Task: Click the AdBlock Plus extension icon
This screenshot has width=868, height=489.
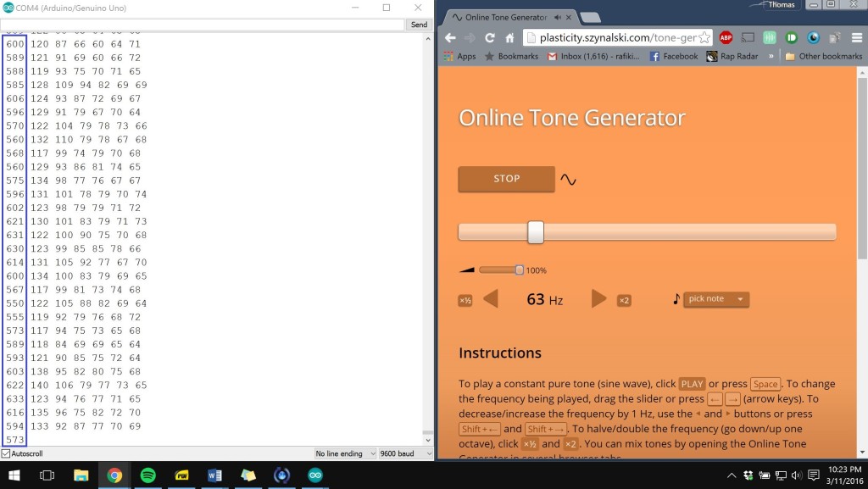Action: (726, 38)
